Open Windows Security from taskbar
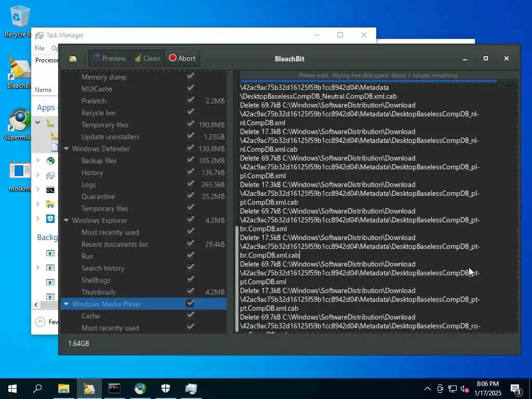532x399 pixels. point(165,389)
